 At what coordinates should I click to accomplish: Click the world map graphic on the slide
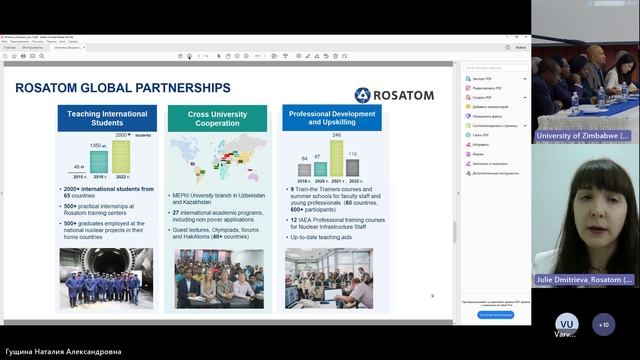(x=218, y=160)
